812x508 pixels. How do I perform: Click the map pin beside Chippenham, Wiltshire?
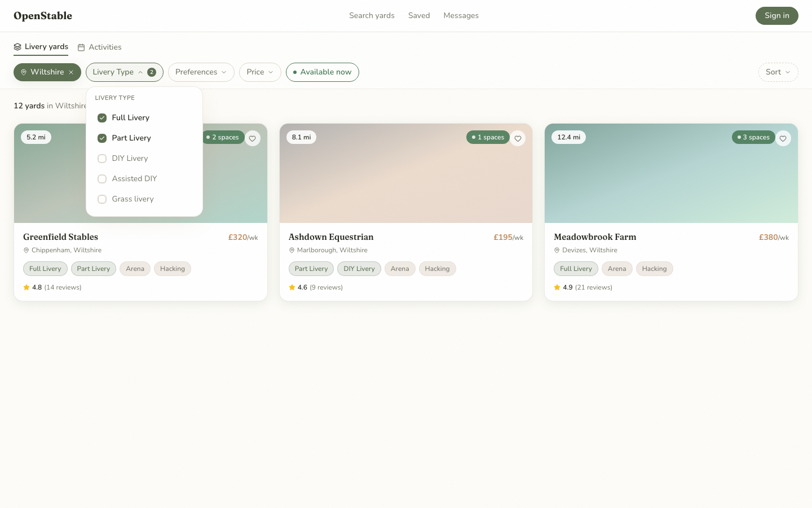[x=26, y=250]
